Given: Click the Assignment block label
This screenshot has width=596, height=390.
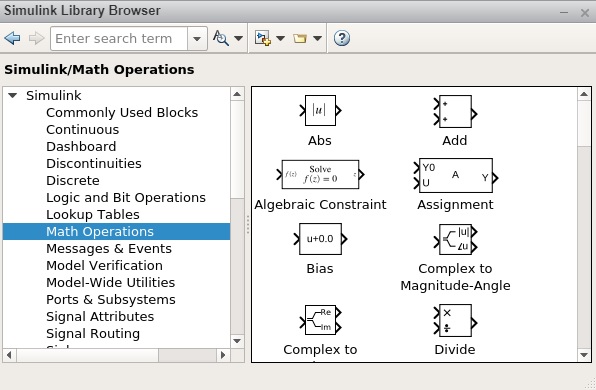Looking at the screenshot, I should click(x=455, y=205).
